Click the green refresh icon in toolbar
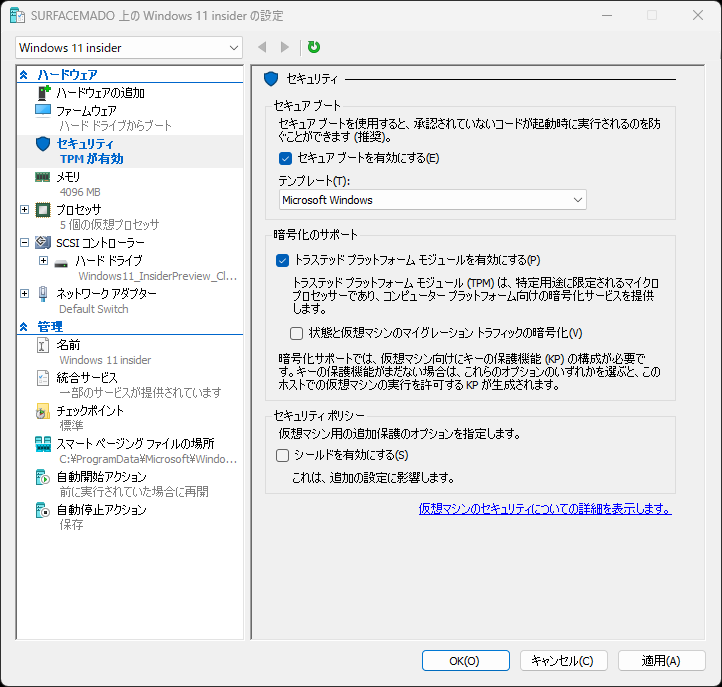Image resolution: width=722 pixels, height=687 pixels. [x=314, y=47]
